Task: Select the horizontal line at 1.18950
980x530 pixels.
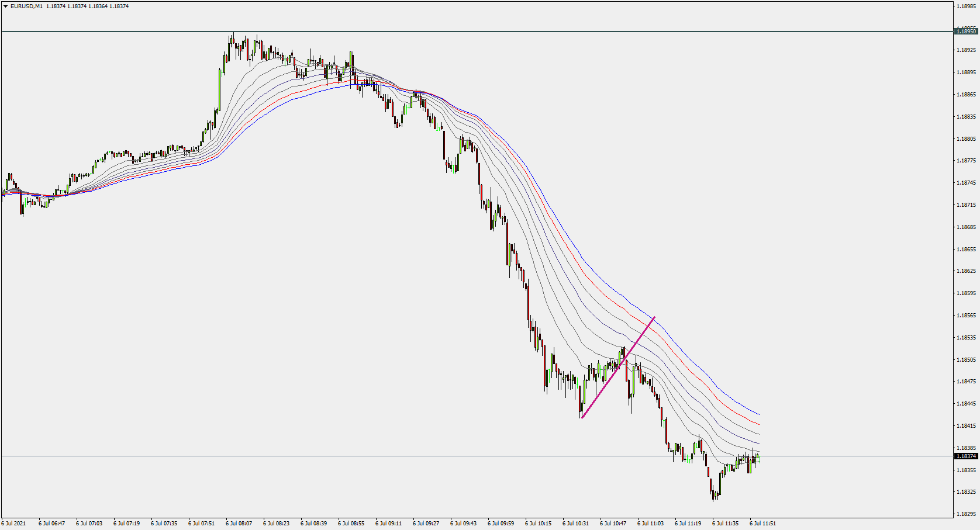Action: click(x=477, y=32)
